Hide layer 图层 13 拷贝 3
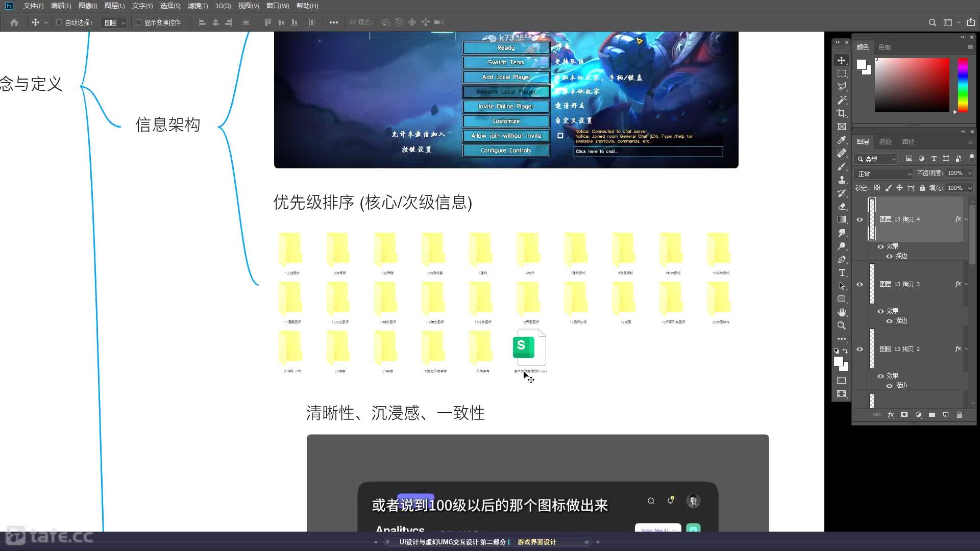The height and width of the screenshot is (551, 980). point(860,284)
